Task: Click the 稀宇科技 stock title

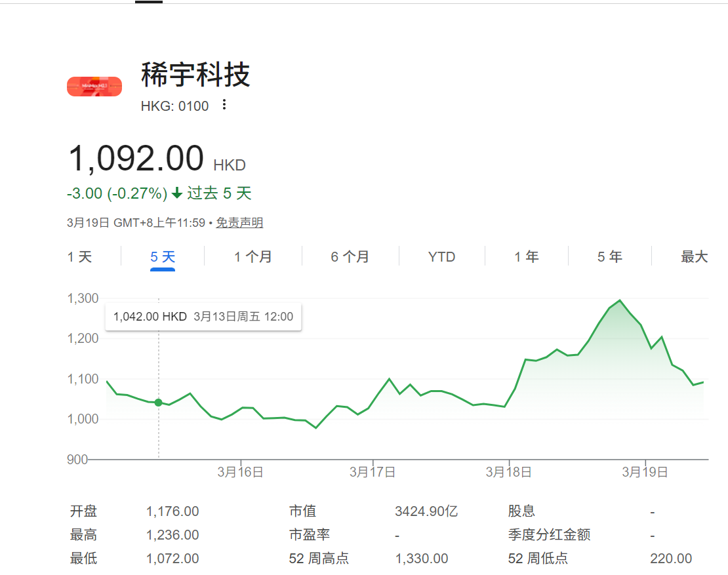Action: [x=195, y=75]
